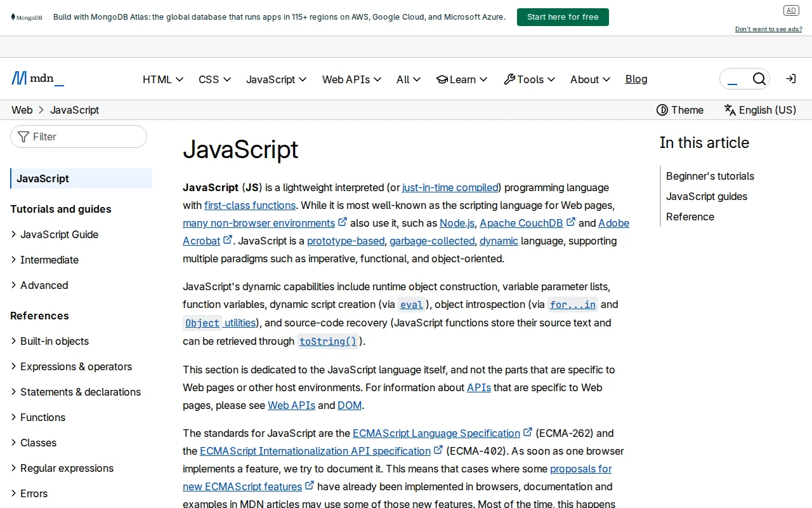Click inside the search input field

coord(736,78)
